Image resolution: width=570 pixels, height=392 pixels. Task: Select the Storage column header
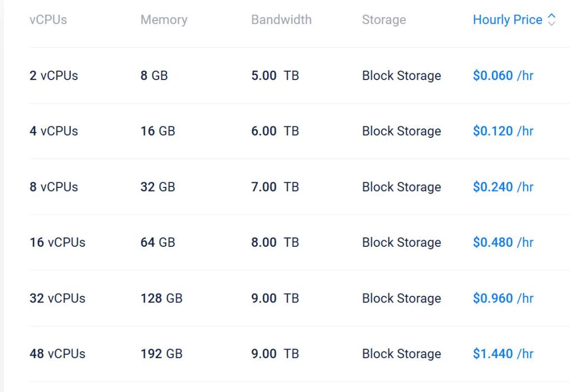coord(384,20)
